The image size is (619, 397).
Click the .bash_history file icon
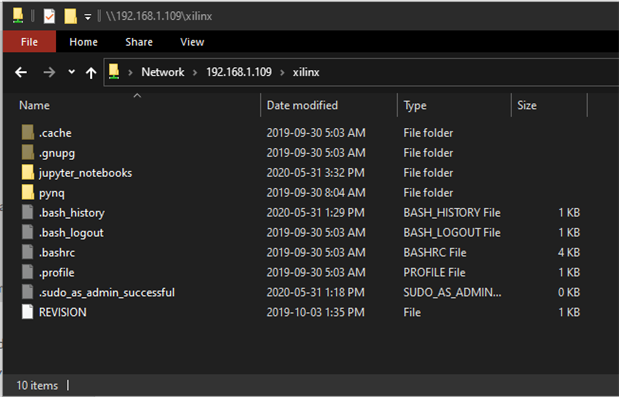(x=28, y=212)
